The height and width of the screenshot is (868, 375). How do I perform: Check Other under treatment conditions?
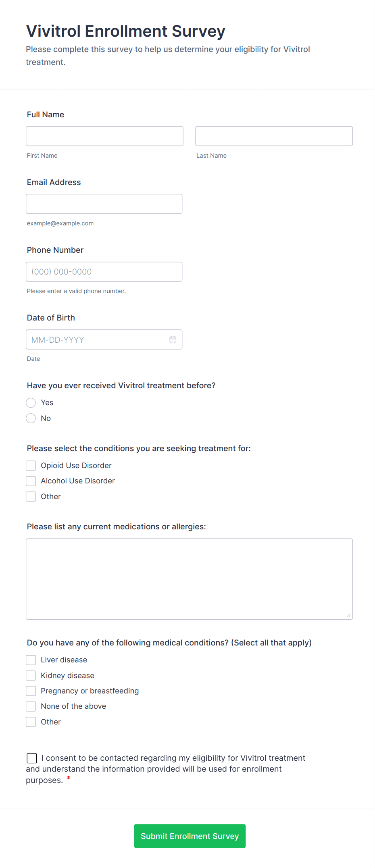point(31,496)
